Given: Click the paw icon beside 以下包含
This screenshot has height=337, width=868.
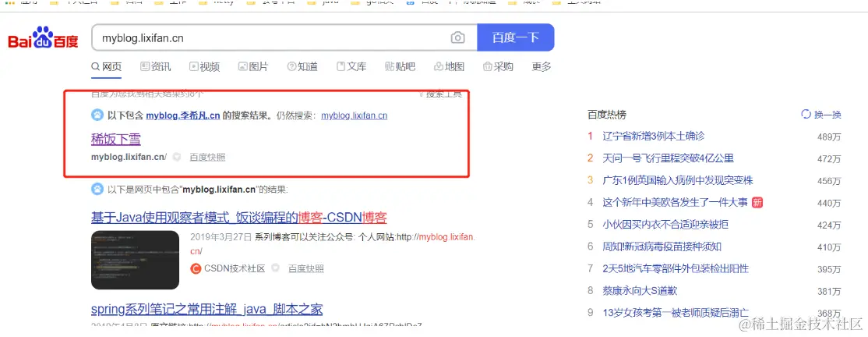Looking at the screenshot, I should tap(97, 115).
